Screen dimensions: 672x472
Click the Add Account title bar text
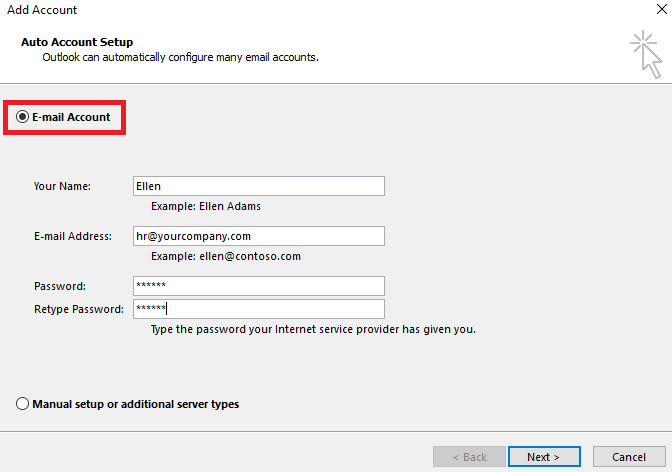(42, 10)
